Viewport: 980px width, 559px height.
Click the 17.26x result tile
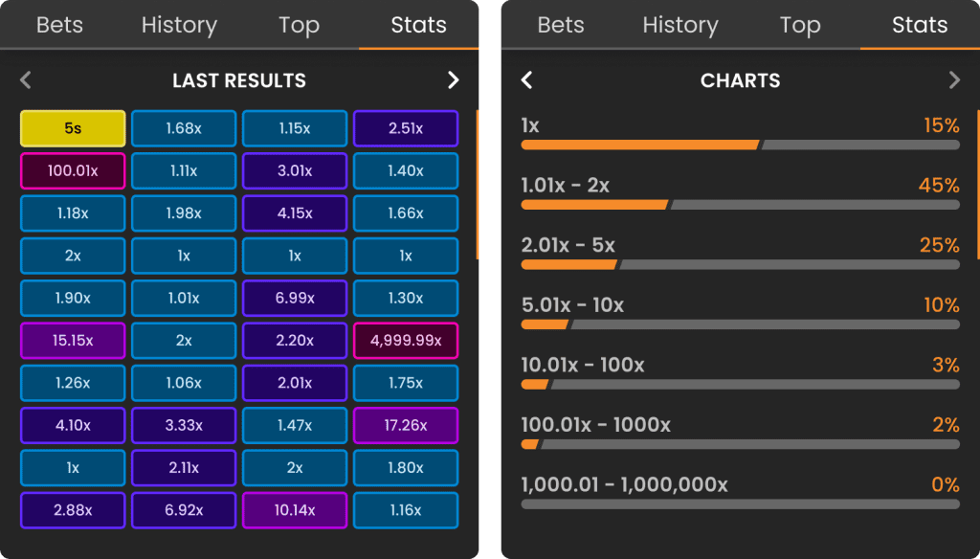tap(406, 426)
